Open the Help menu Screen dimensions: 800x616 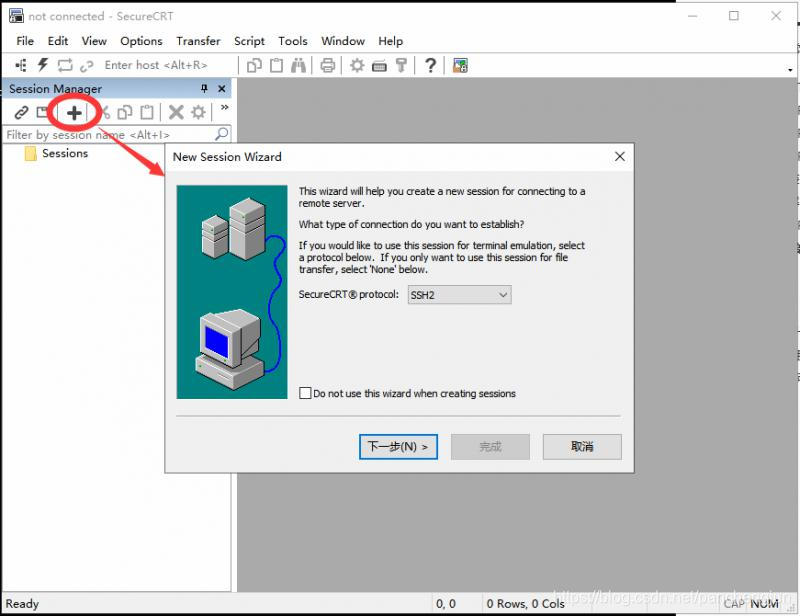click(390, 41)
